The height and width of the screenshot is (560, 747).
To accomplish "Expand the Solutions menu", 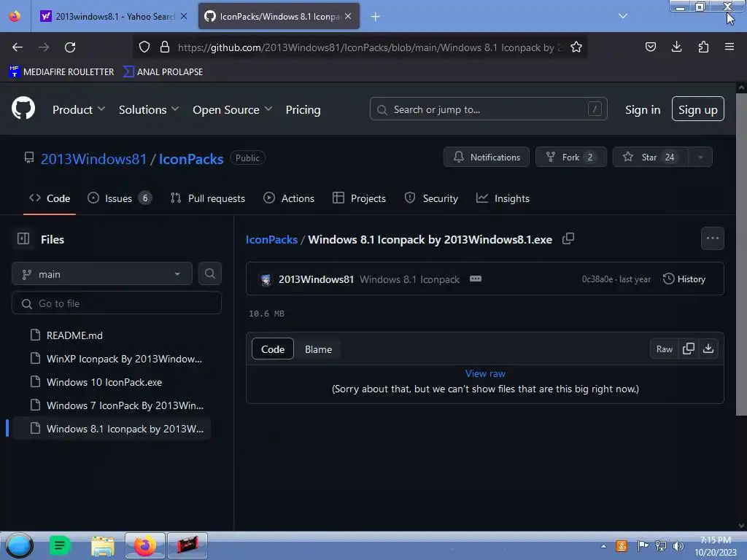I will (x=149, y=109).
